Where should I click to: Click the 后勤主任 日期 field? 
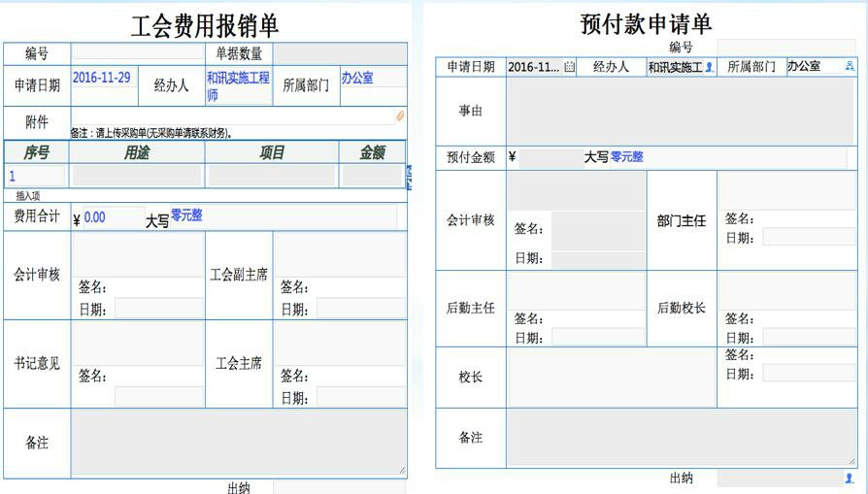598,337
